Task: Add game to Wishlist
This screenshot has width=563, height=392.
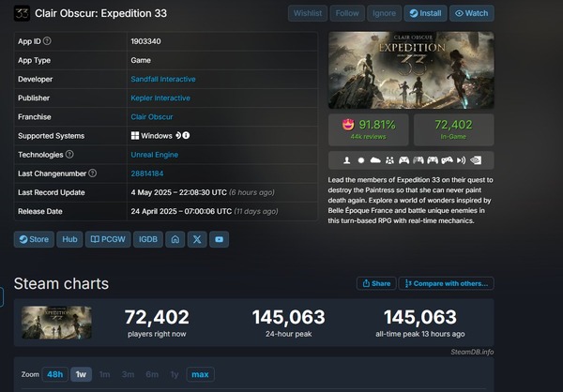Action: [308, 13]
